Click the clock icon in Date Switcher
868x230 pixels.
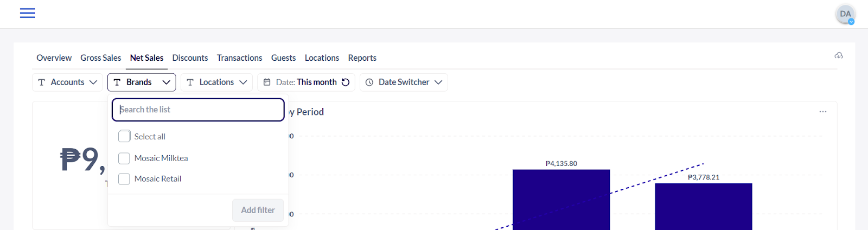(369, 82)
